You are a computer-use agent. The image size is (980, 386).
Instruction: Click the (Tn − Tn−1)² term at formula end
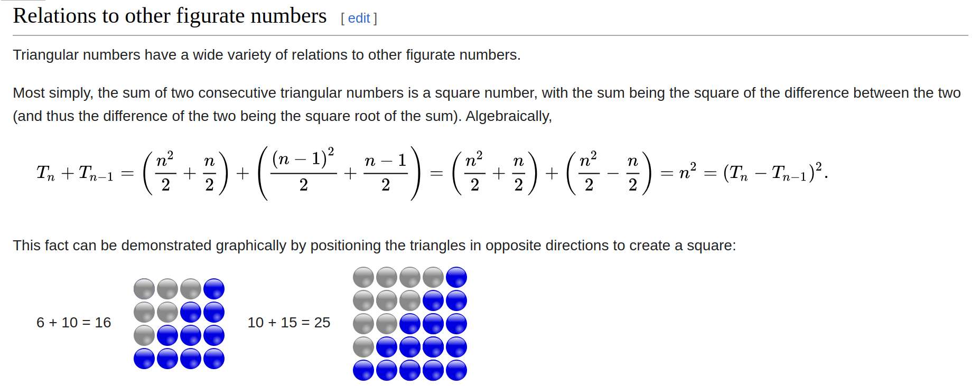point(773,172)
